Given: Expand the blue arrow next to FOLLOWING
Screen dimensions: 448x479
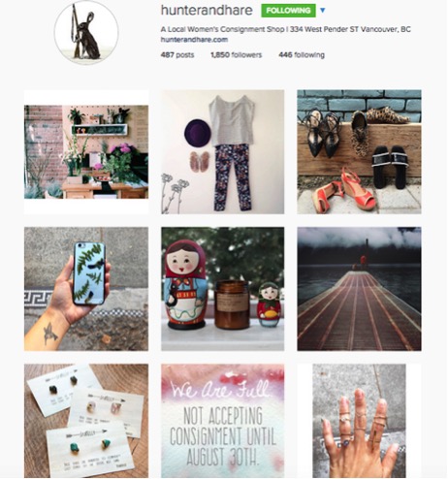Looking at the screenshot, I should coord(322,11).
